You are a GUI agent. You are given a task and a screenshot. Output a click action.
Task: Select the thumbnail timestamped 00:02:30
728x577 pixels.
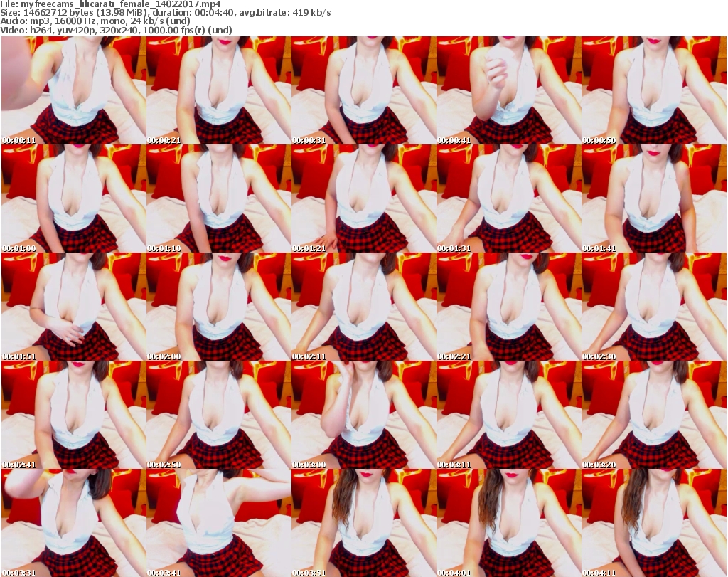click(x=654, y=307)
